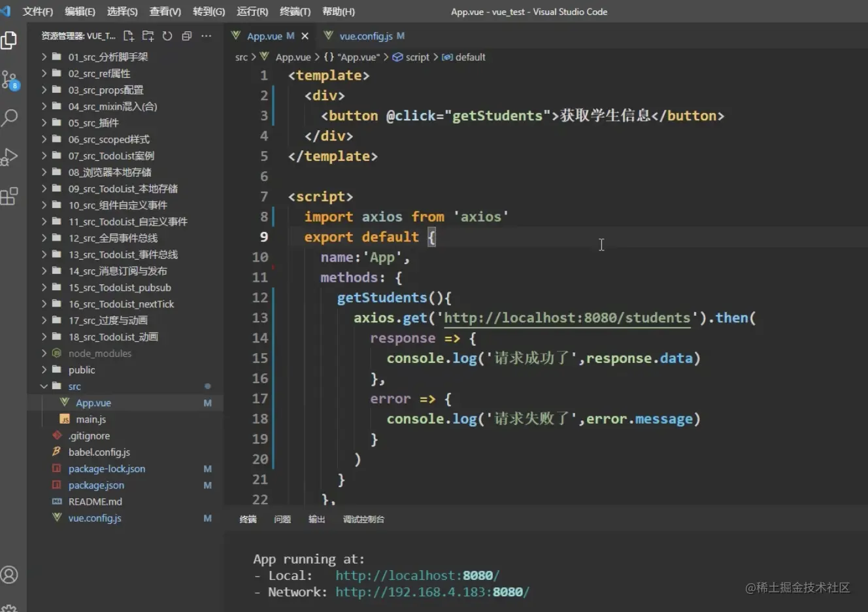Click the folder icon of node_modules

pos(57,353)
